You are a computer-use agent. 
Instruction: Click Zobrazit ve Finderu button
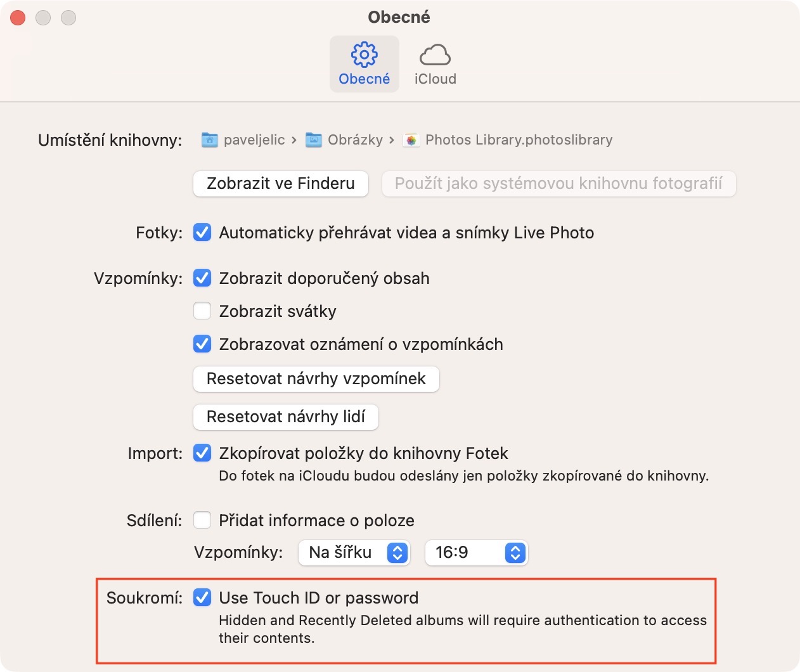click(280, 184)
